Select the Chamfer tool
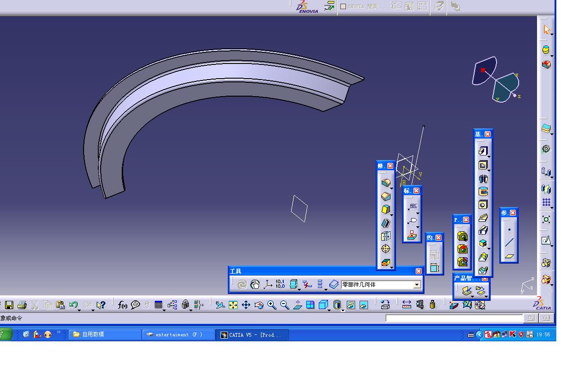The image size is (588, 368). pyautogui.click(x=385, y=196)
